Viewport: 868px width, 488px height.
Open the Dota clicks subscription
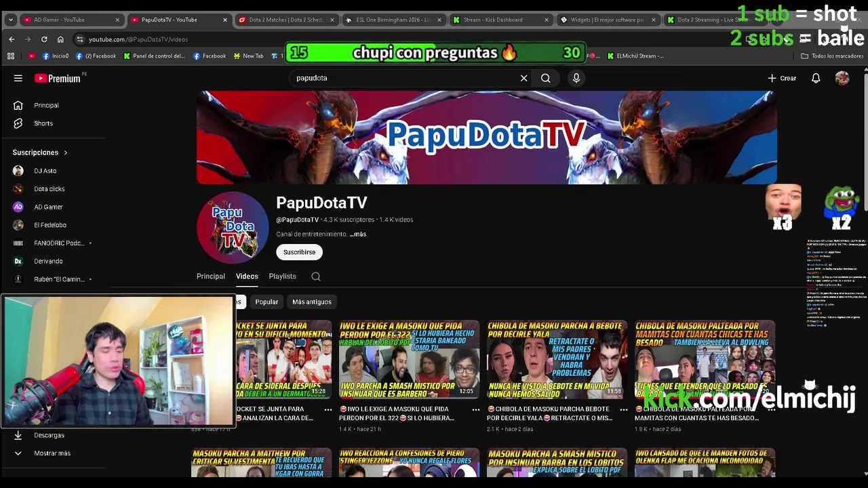(x=49, y=189)
